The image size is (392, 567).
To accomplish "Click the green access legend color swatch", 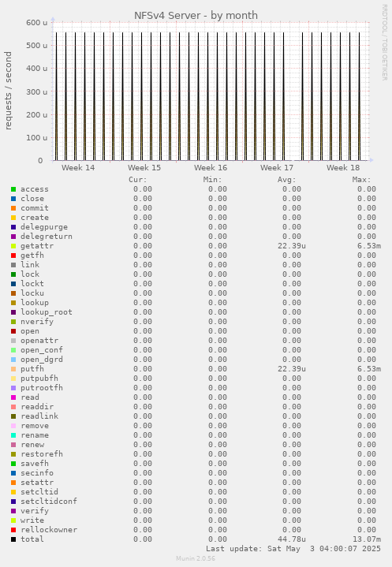I will point(13,189).
